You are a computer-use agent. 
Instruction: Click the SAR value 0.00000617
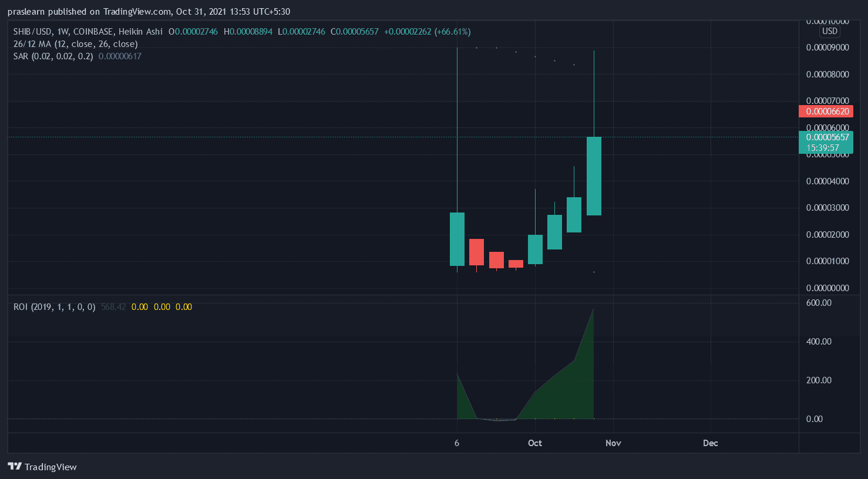(x=120, y=56)
